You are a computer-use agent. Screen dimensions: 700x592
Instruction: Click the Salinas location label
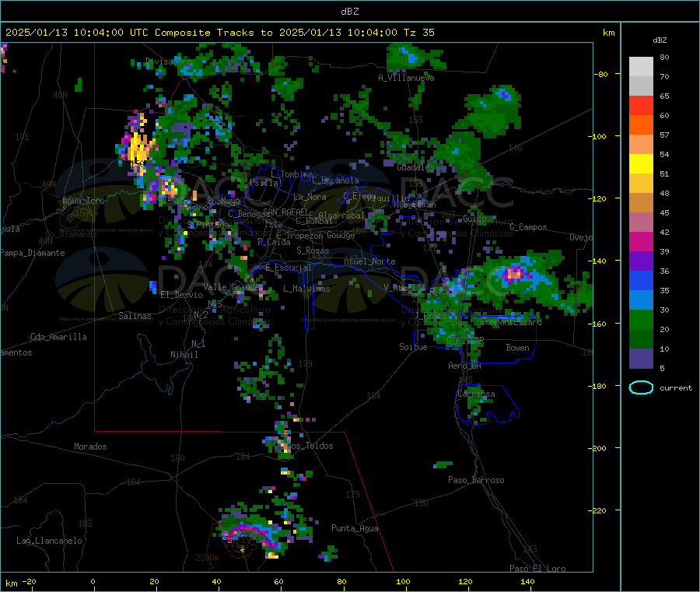135,316
